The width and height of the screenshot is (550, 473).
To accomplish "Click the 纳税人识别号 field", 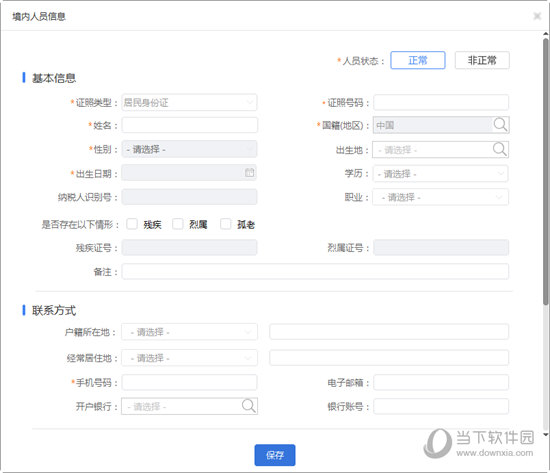I will tap(189, 197).
